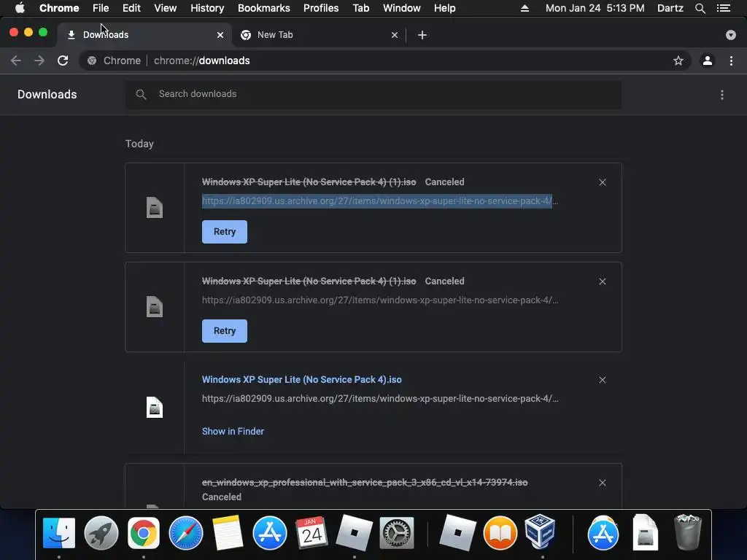Close the New Tab tab

click(395, 35)
